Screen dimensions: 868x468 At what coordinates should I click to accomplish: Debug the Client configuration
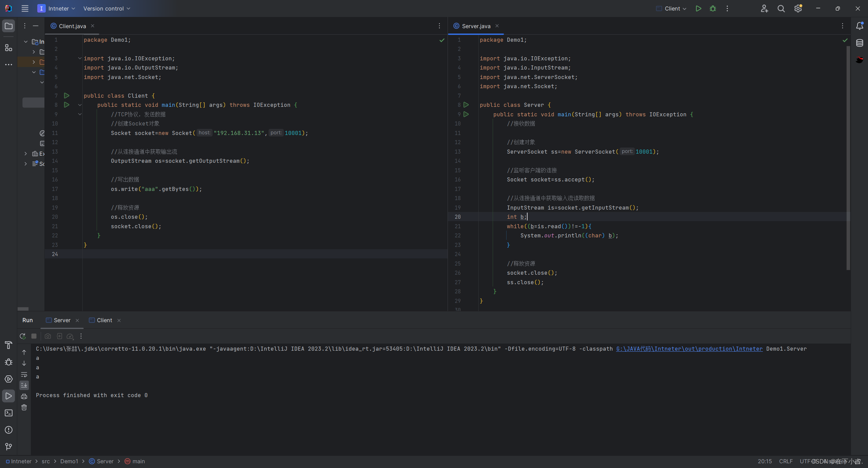coord(713,8)
